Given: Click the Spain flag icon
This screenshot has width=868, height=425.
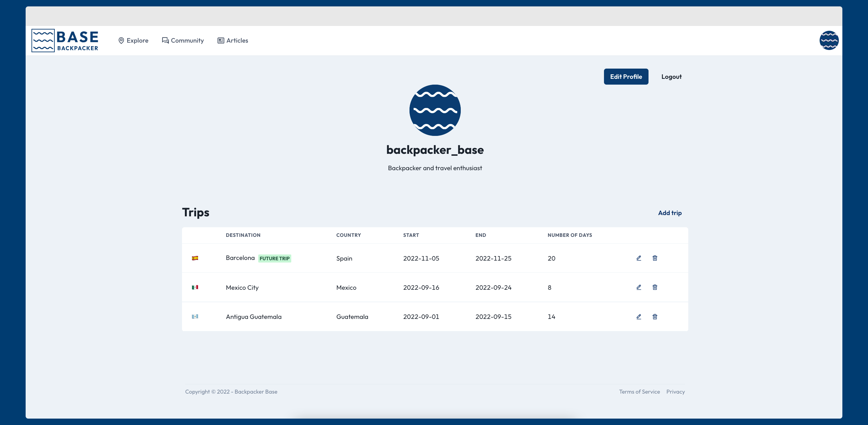Looking at the screenshot, I should point(195,258).
